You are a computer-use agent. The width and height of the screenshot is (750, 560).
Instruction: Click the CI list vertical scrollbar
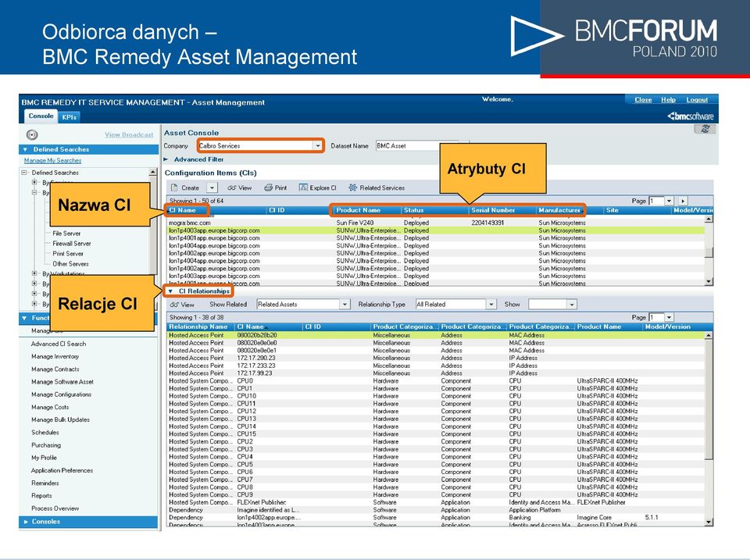(709, 250)
